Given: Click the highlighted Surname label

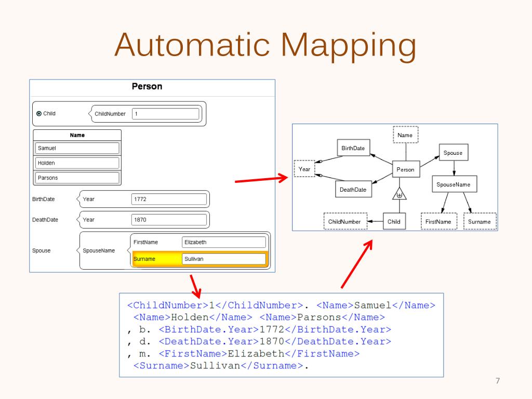Looking at the screenshot, I should coord(144,259).
